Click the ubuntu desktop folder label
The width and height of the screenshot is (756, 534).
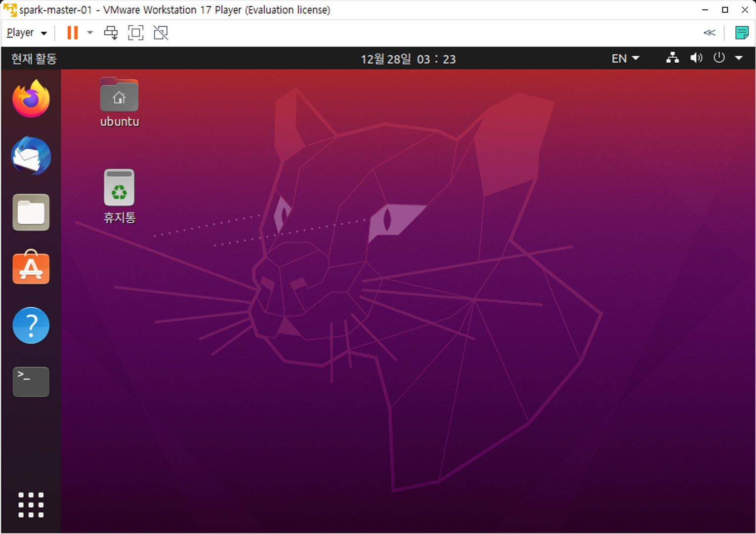(x=120, y=122)
